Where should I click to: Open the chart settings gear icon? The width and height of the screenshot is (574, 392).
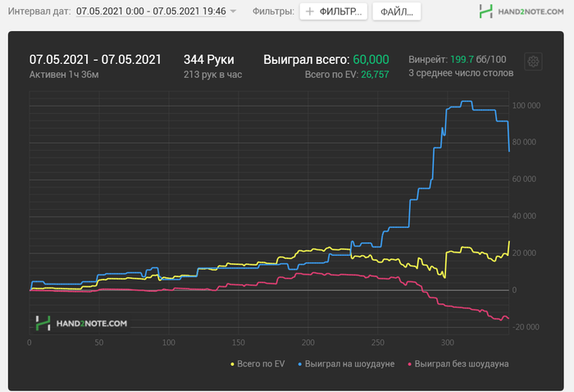tap(533, 62)
